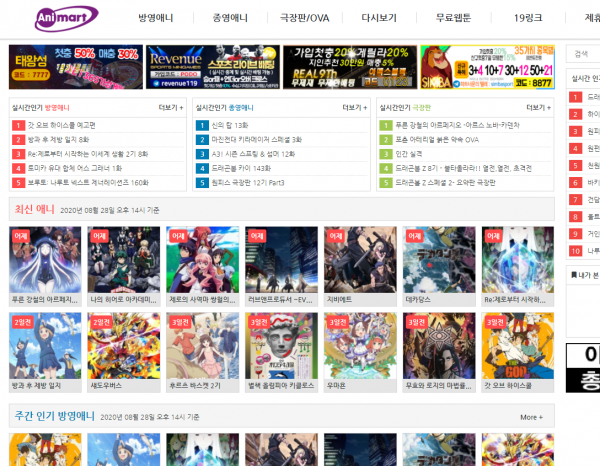
Task: Click green rank 1 badge in 극장판 list
Action: tap(386, 125)
